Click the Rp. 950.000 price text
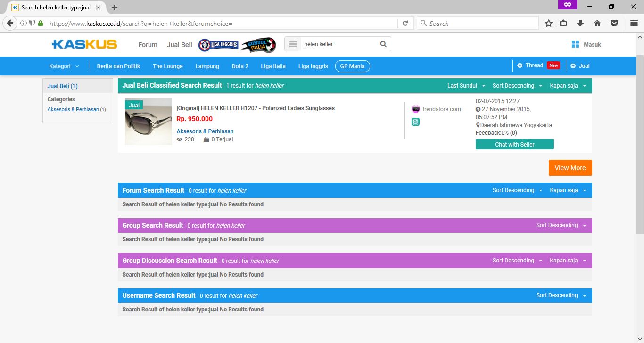644x343 pixels. point(194,119)
